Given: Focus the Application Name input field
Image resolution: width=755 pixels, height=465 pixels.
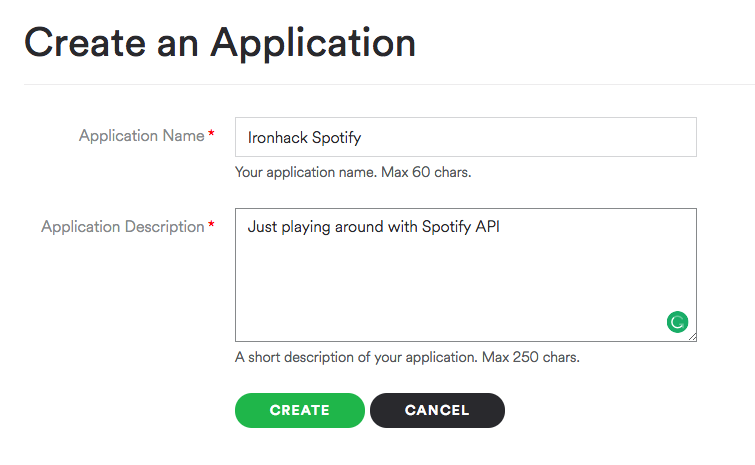Looking at the screenshot, I should [x=465, y=137].
